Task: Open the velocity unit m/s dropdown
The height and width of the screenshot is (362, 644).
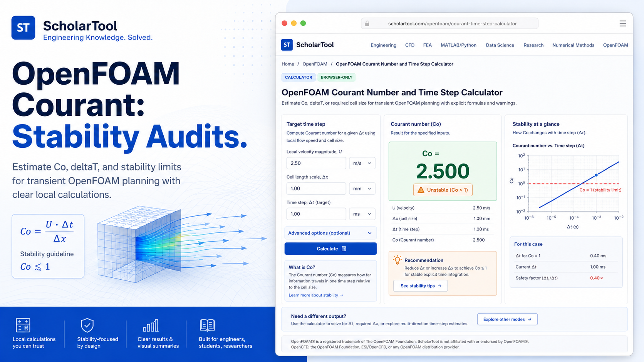Action: [362, 163]
